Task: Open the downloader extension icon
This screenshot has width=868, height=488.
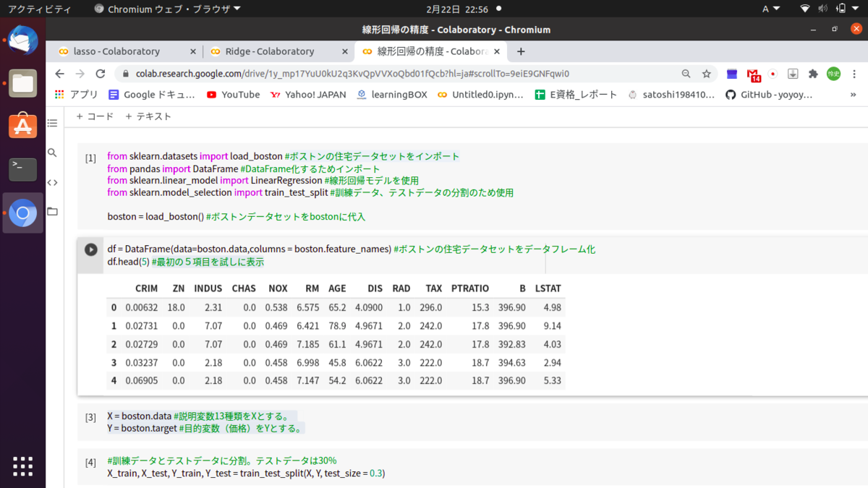Action: pyautogui.click(x=793, y=74)
